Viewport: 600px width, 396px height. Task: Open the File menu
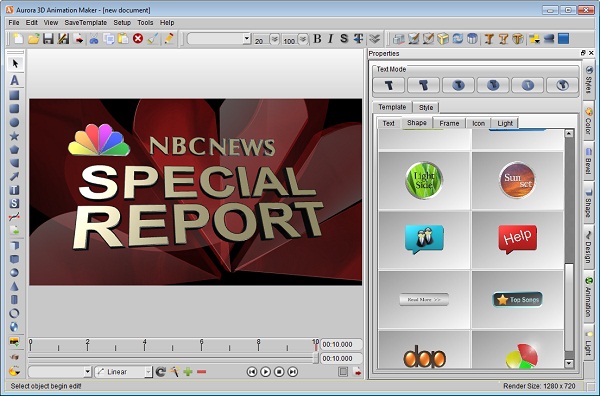[x=14, y=23]
